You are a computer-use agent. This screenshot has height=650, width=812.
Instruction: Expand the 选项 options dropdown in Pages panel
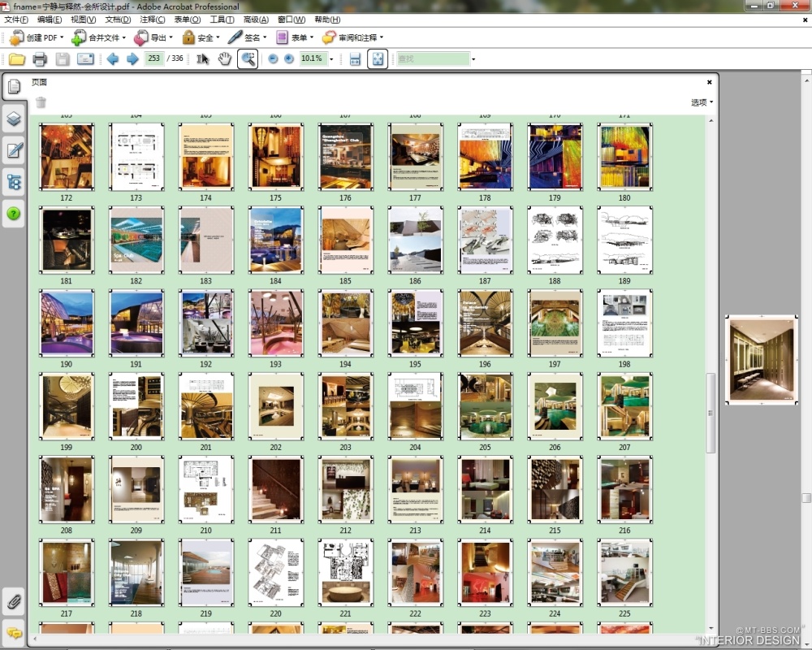tap(702, 102)
